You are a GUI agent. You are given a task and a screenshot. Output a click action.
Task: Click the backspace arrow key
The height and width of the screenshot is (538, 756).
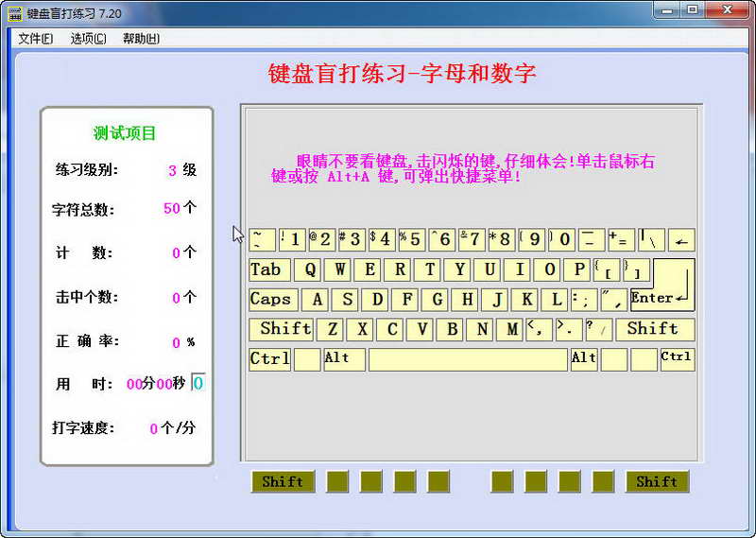[680, 240]
